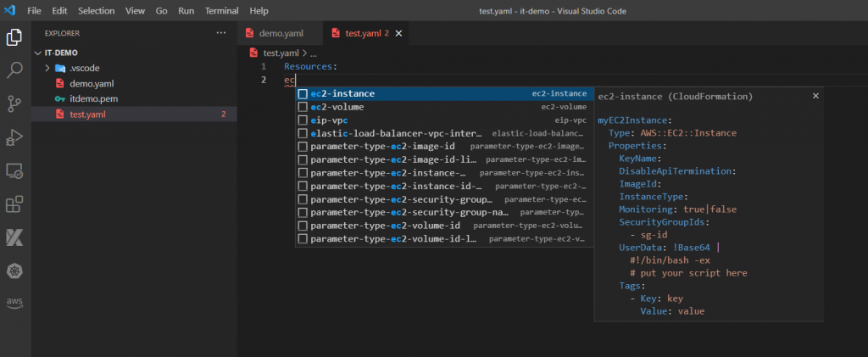Choose the elastic-load-balancer-vpc-inter suggestion
The image size is (868, 357).
(x=444, y=133)
